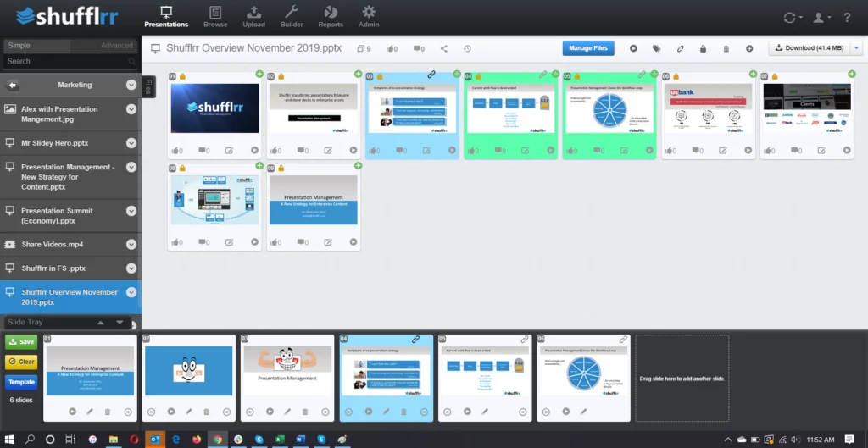
Task: Open Mr Slidey Hero.pptx file
Action: click(55, 143)
